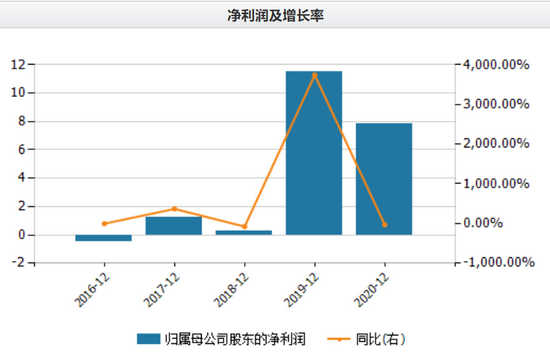Click the left axis value 4
Image resolution: width=550 pixels, height=362 pixels.
click(22, 178)
